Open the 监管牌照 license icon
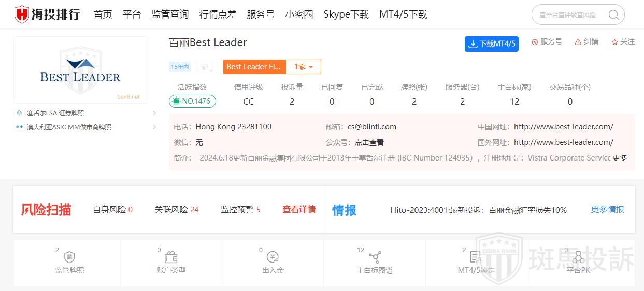The height and width of the screenshot is (291, 644). [69, 257]
